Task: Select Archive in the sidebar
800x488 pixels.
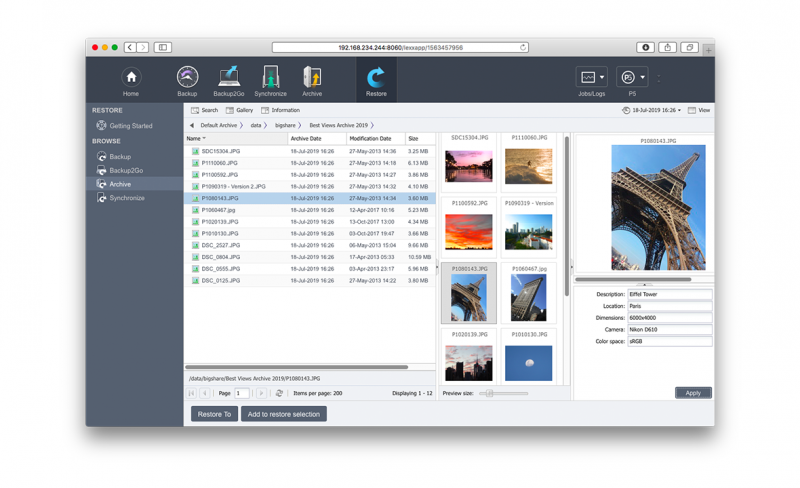Action: pos(120,184)
